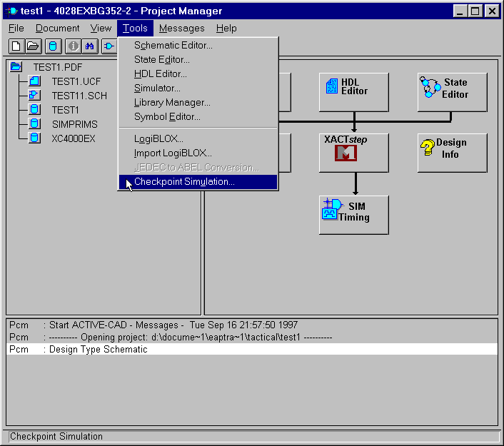Open the HDL Editor flow button
Screen dimensions: 504x446
354,92
